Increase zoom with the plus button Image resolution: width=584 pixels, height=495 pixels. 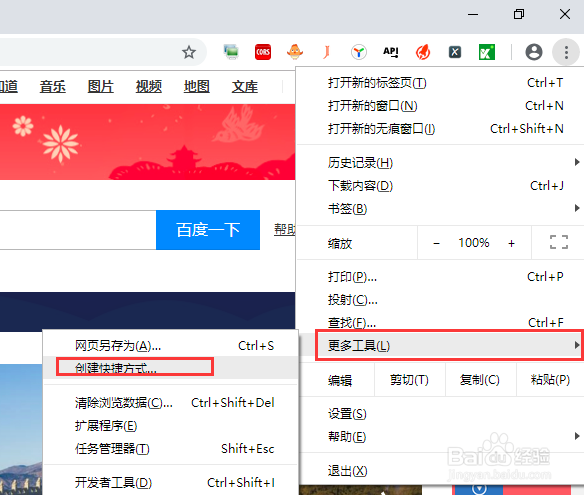pos(511,243)
